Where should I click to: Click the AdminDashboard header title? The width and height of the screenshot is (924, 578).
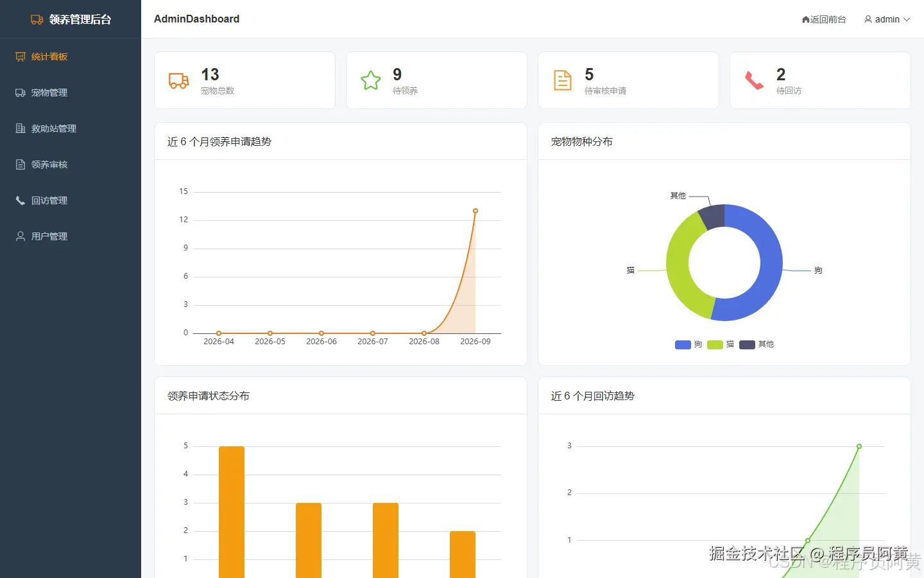(x=196, y=19)
